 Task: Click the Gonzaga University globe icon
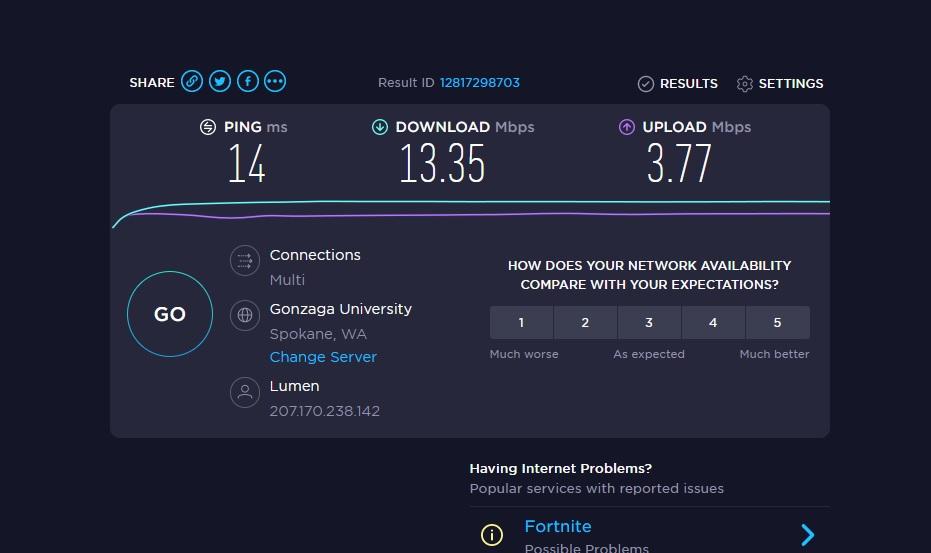245,316
